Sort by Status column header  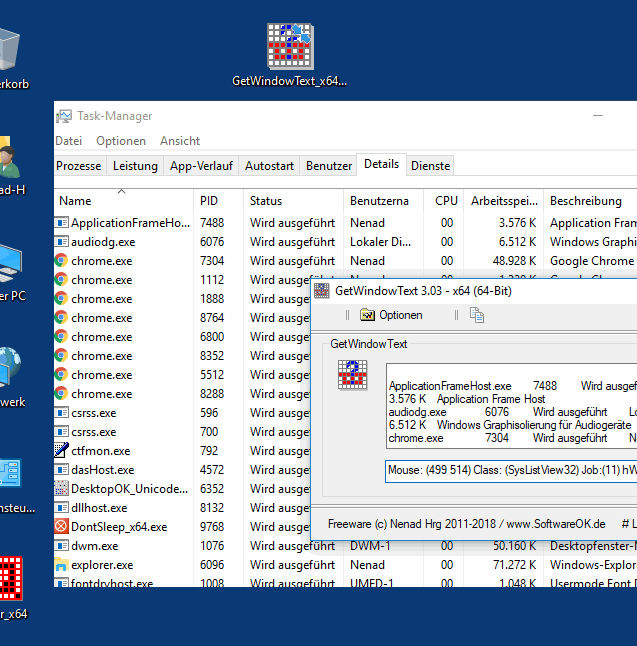tap(293, 201)
